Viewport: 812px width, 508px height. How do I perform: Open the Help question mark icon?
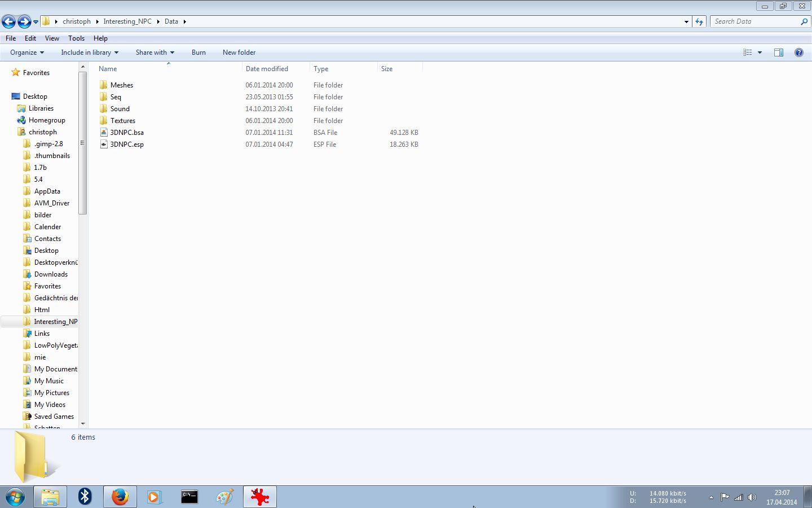coord(798,52)
